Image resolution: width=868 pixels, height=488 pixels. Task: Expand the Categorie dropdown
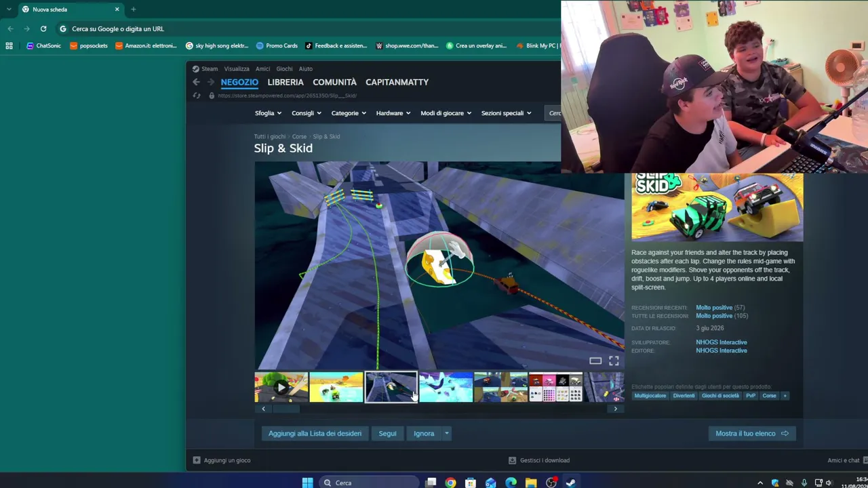tap(349, 113)
